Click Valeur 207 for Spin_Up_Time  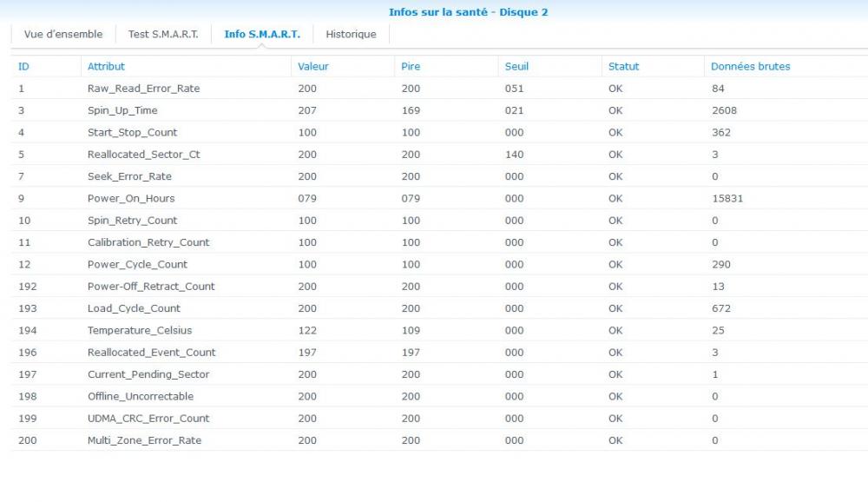[307, 110]
